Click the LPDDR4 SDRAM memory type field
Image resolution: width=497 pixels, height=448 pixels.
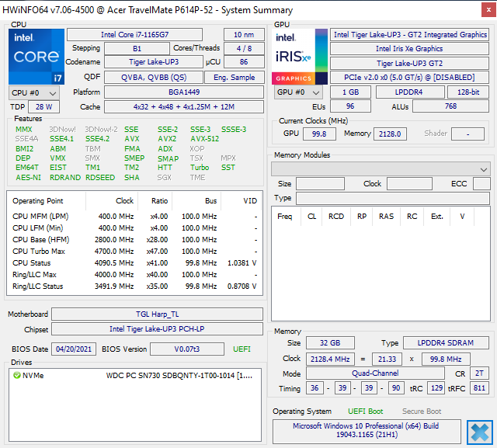pyautogui.click(x=446, y=343)
